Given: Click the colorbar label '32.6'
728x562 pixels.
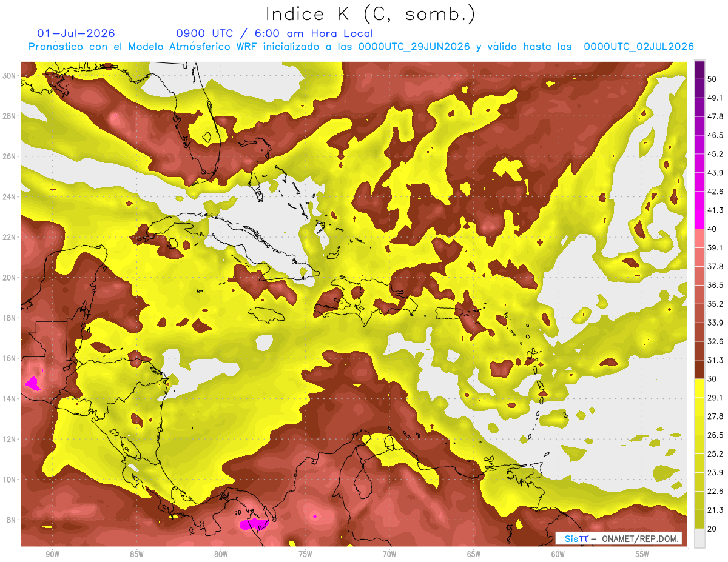Looking at the screenshot, I should [x=715, y=341].
